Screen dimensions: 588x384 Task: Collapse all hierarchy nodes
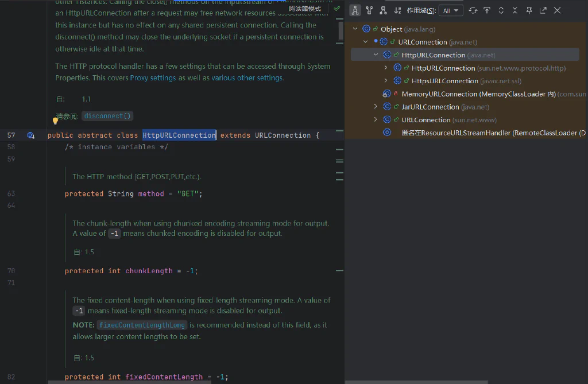pyautogui.click(x=515, y=10)
